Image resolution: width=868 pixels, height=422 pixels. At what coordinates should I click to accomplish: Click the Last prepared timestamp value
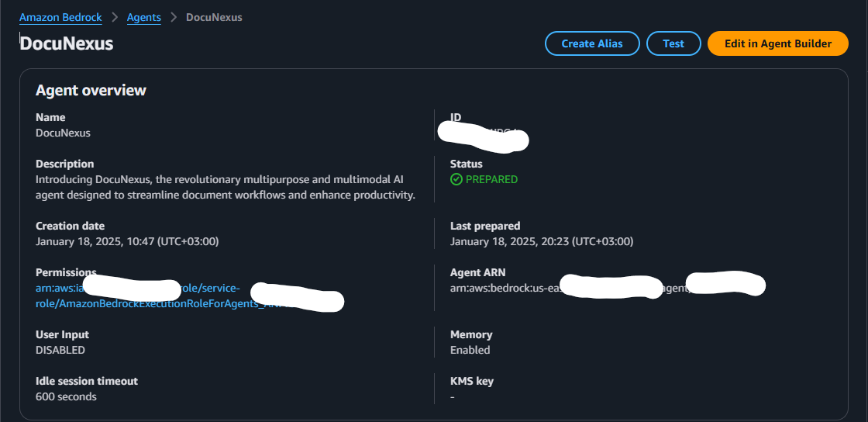click(x=541, y=241)
